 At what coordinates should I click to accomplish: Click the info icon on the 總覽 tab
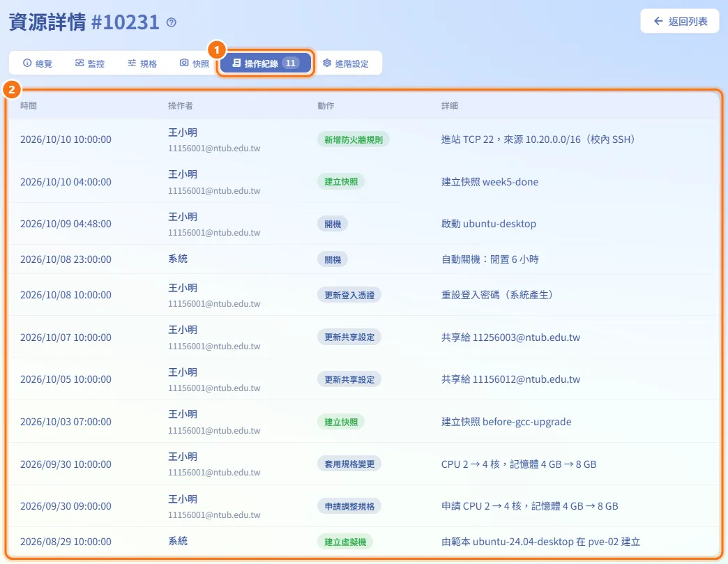(27, 63)
